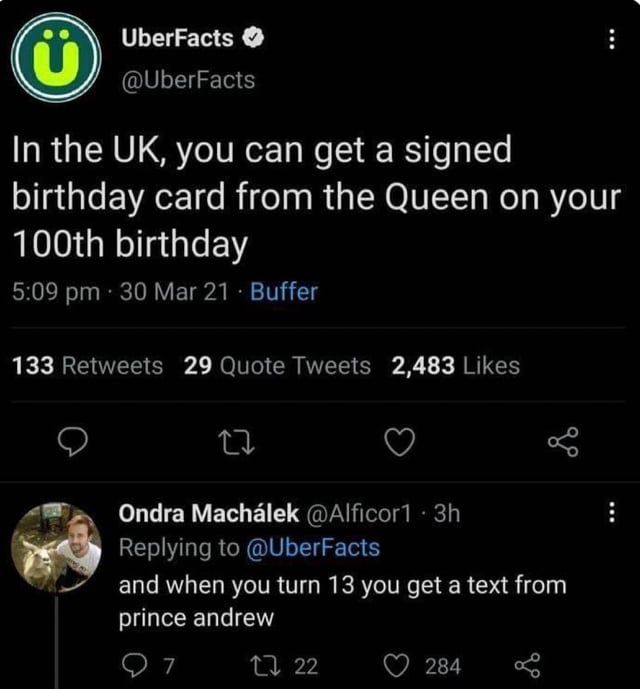This screenshot has height=689, width=640.
Task: Open the verified badge next to UberFacts
Action: coord(254,39)
